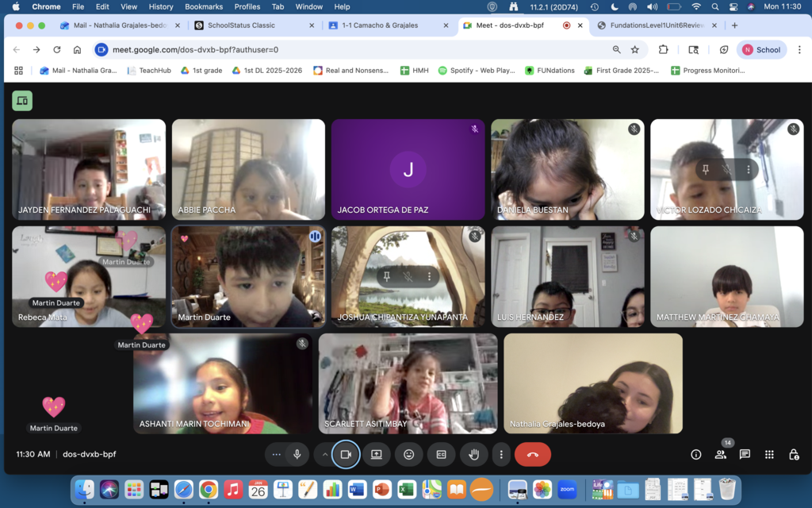Toggle the camera in the Meet toolbar

click(346, 455)
